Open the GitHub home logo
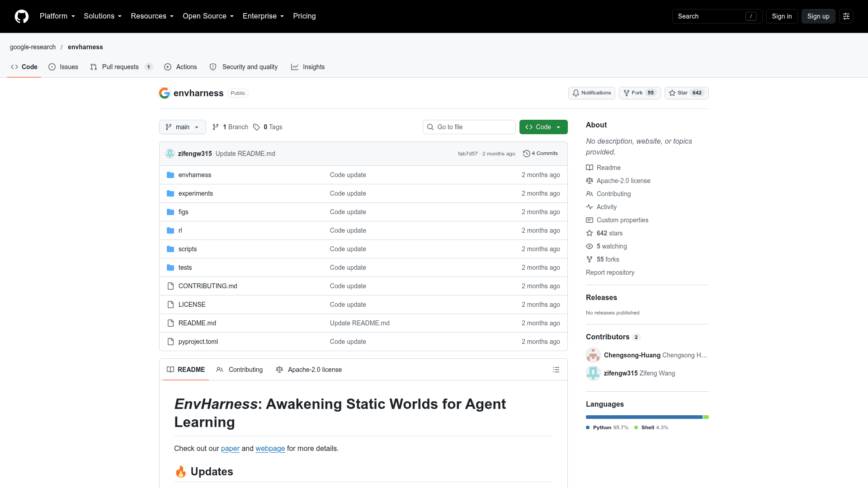This screenshot has width=868, height=488. pyautogui.click(x=21, y=16)
